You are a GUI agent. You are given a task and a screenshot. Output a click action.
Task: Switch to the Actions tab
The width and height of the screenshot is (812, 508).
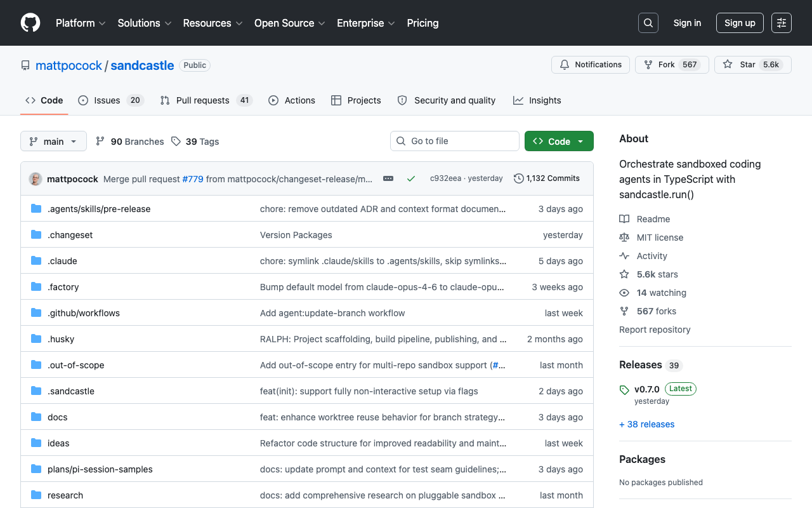click(x=292, y=100)
